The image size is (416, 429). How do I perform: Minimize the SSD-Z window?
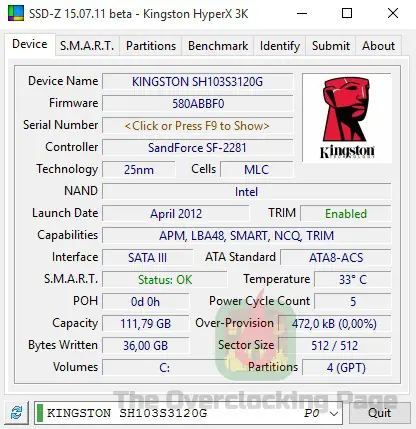[302, 14]
